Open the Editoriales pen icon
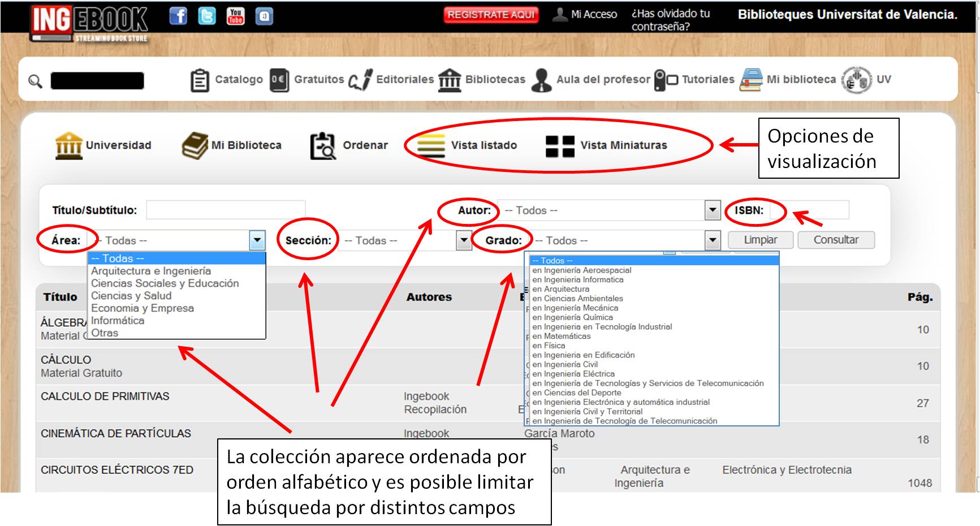Viewport: 980px width, 526px height. [x=360, y=80]
